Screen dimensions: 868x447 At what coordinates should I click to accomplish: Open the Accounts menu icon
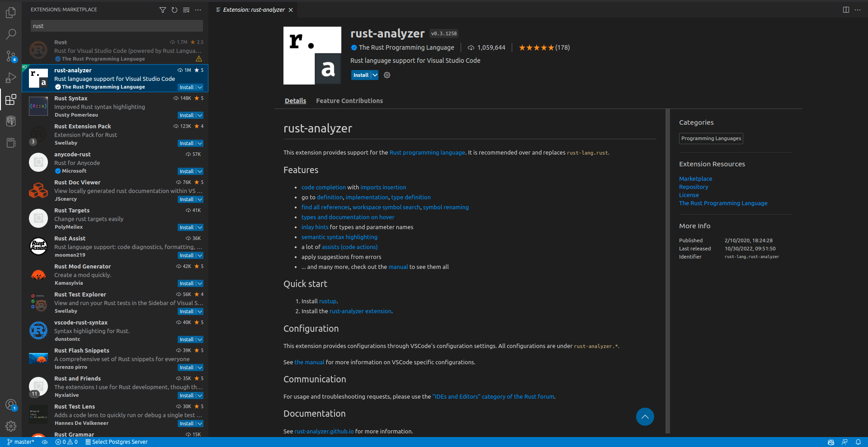coord(11,405)
